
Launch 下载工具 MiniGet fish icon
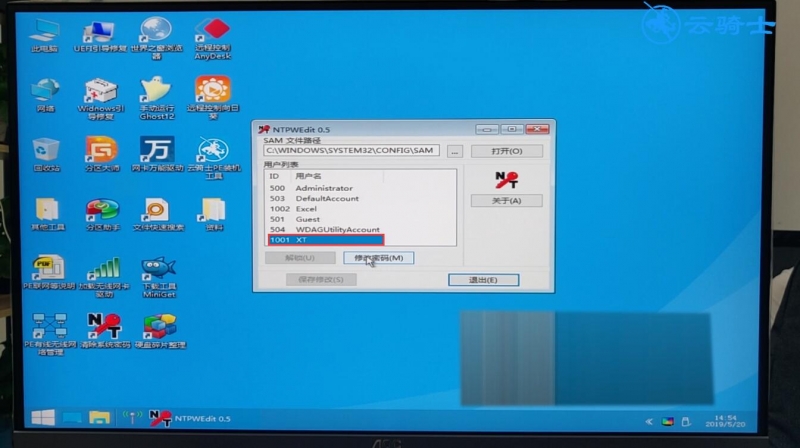tap(159, 277)
